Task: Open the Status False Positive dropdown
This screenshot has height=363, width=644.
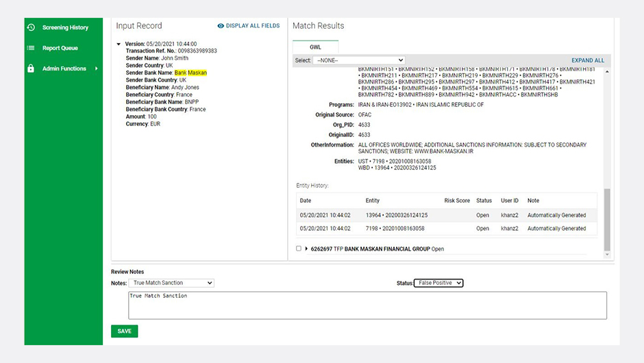Action: [438, 283]
